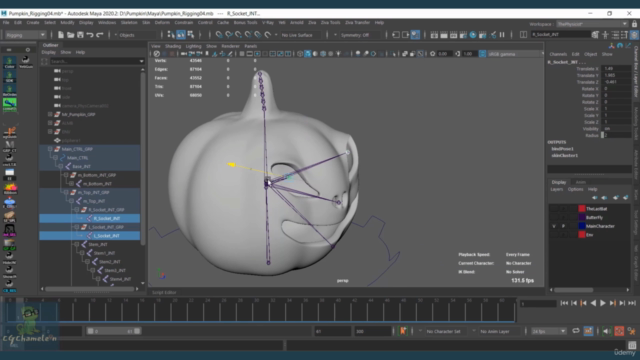Click the Translate X value field

[x=616, y=69]
